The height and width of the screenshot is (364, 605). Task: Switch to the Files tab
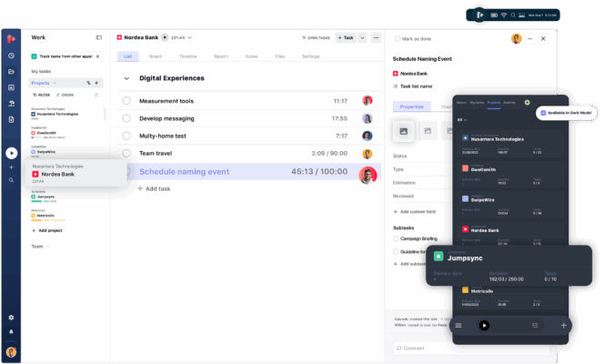(279, 56)
